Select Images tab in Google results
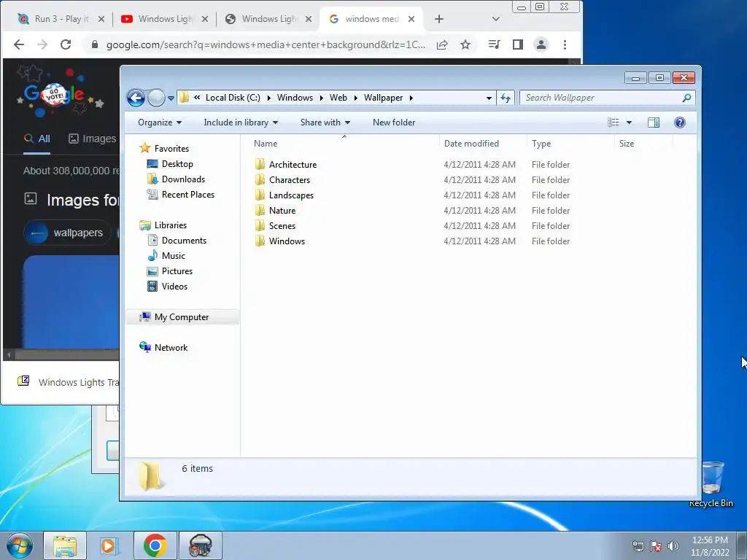 tap(93, 139)
